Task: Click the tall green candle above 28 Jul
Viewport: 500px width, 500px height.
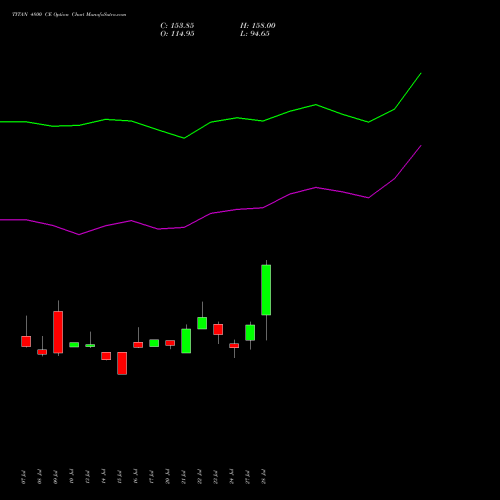Action: pyautogui.click(x=266, y=290)
